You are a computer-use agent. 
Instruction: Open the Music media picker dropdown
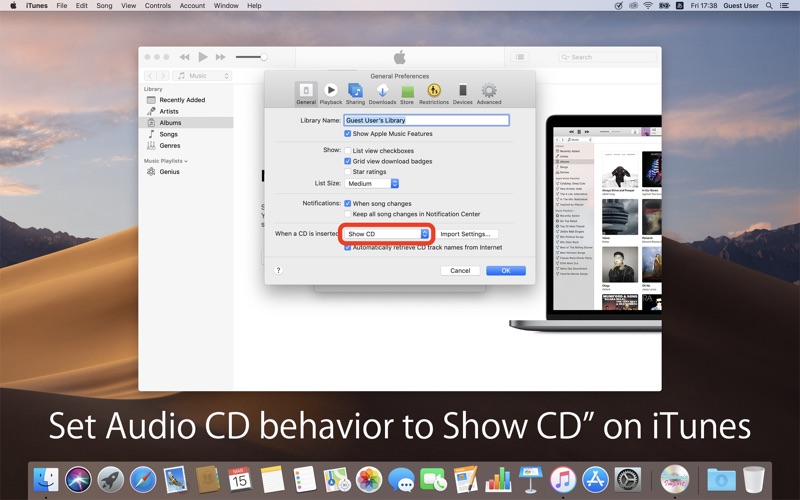pos(202,76)
